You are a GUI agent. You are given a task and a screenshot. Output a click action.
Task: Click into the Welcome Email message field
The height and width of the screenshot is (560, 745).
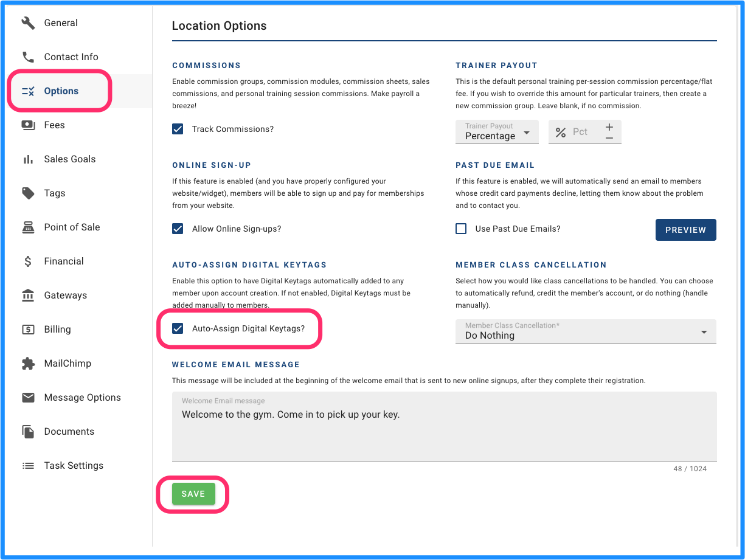coord(444,426)
